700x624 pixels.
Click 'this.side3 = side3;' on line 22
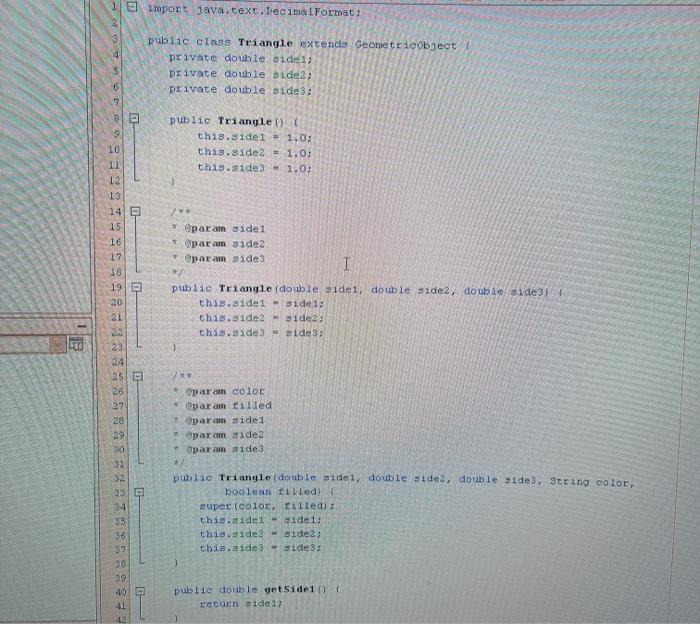click(261, 333)
